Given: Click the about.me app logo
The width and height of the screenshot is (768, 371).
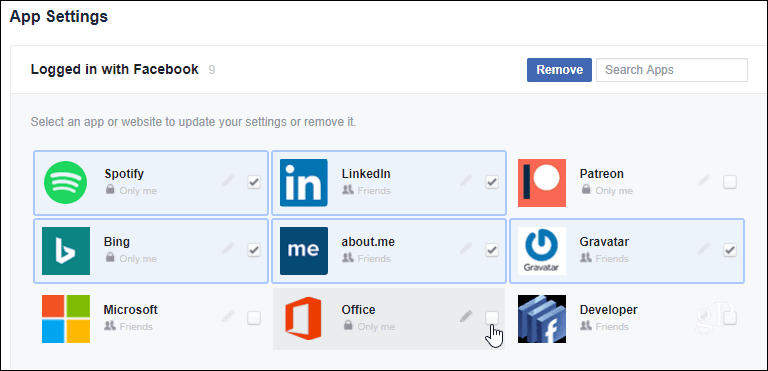Looking at the screenshot, I should [x=304, y=251].
